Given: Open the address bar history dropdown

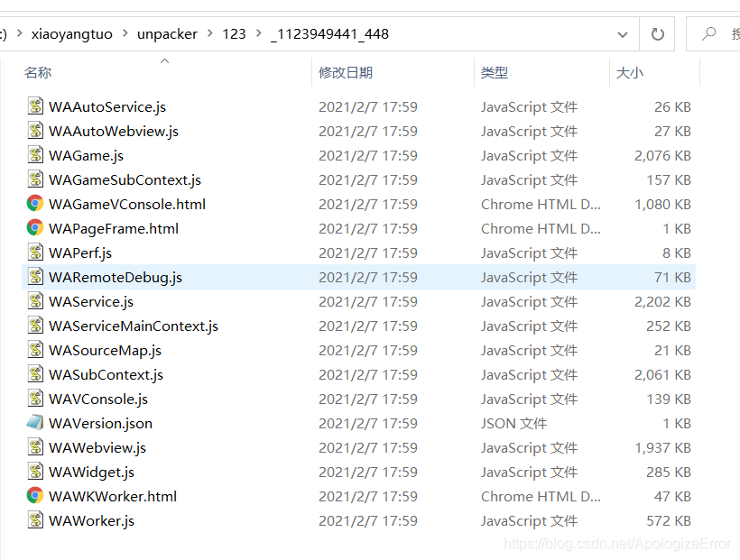Looking at the screenshot, I should [623, 34].
